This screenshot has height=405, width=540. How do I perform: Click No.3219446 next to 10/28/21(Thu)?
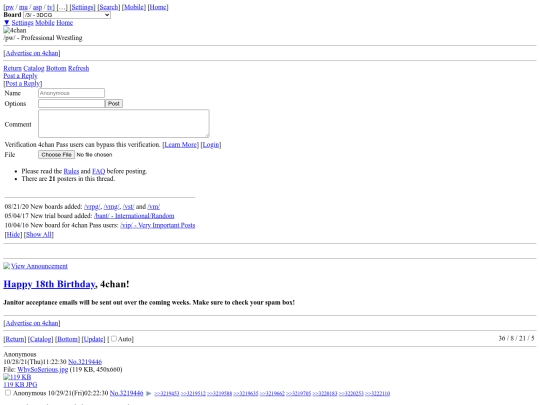(x=85, y=362)
